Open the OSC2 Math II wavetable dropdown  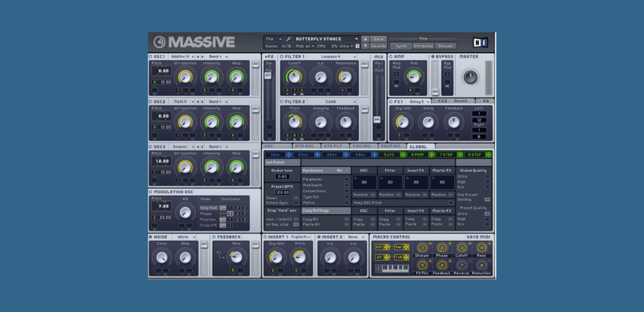181,101
